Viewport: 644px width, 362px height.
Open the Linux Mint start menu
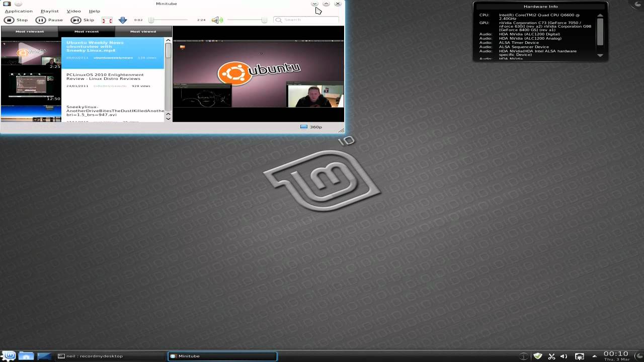[x=9, y=355]
